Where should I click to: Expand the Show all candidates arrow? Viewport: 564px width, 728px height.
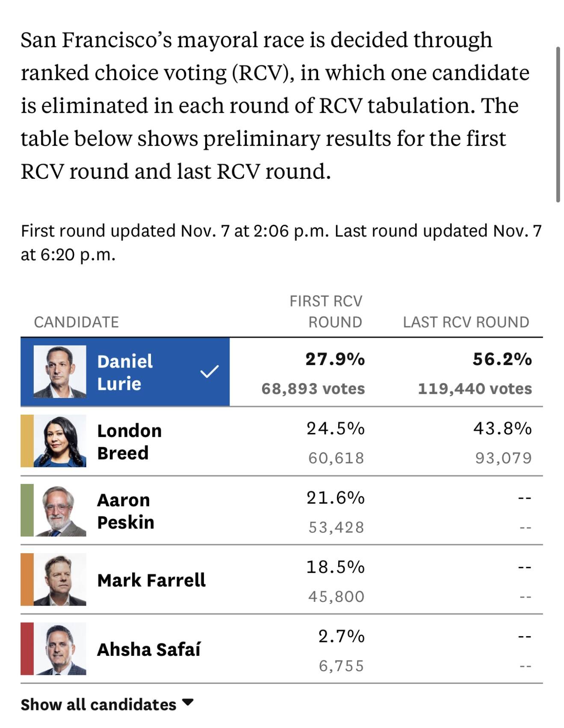coord(188,702)
